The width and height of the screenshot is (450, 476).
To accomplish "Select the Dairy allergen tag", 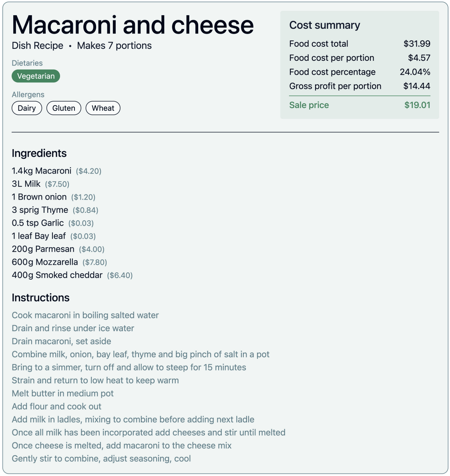I will [27, 108].
